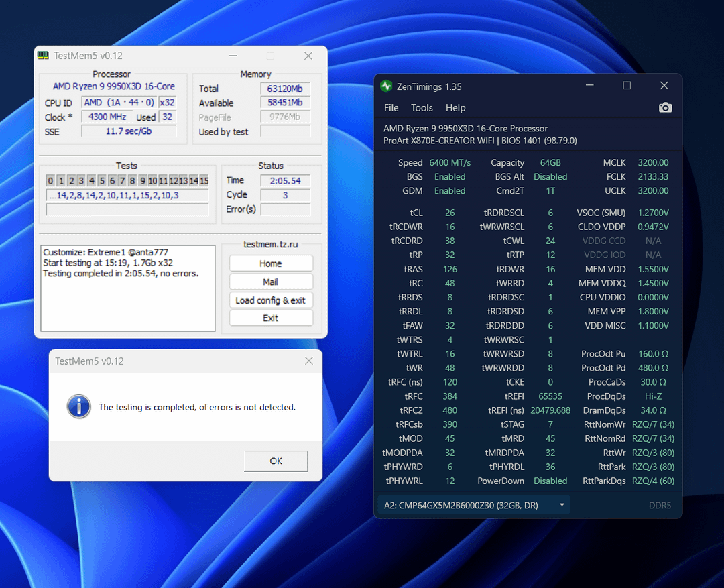Open the Tools menu in ZenTimings
The height and width of the screenshot is (588, 724).
pyautogui.click(x=422, y=108)
